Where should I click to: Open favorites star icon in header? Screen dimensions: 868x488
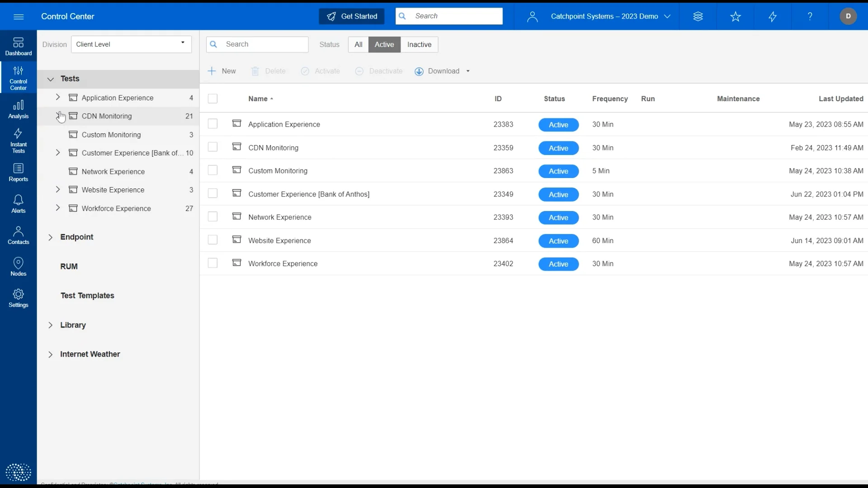click(736, 17)
